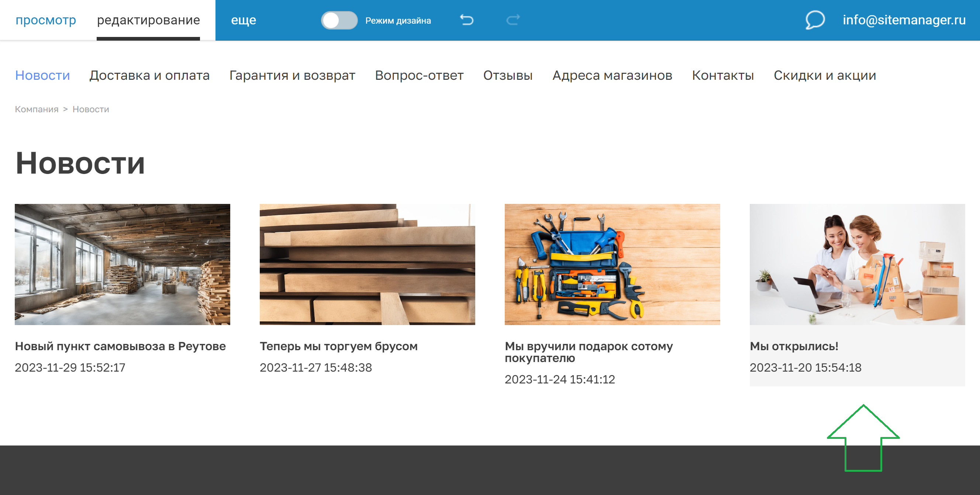Image resolution: width=980 pixels, height=495 pixels.
Task: Go to Гарантия и возврат page
Action: click(292, 75)
